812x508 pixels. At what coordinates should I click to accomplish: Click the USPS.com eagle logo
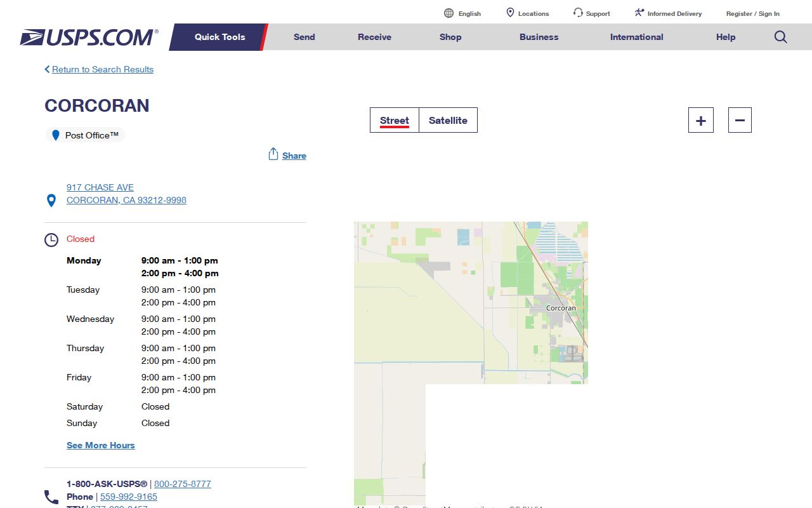[89, 37]
